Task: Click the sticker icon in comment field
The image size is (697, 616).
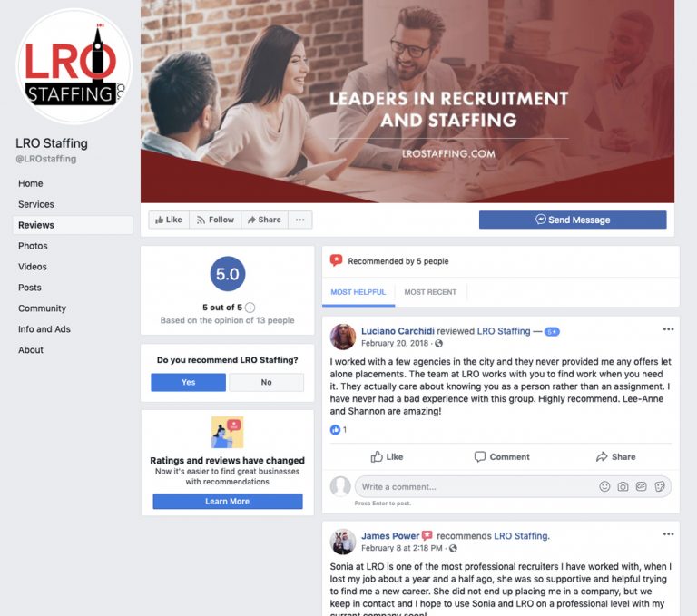Action: click(660, 486)
